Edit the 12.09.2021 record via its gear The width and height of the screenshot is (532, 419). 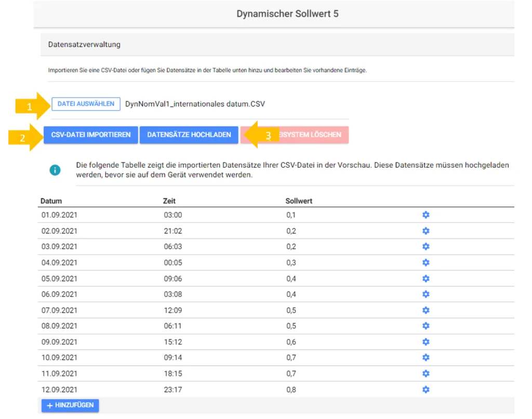(x=426, y=389)
